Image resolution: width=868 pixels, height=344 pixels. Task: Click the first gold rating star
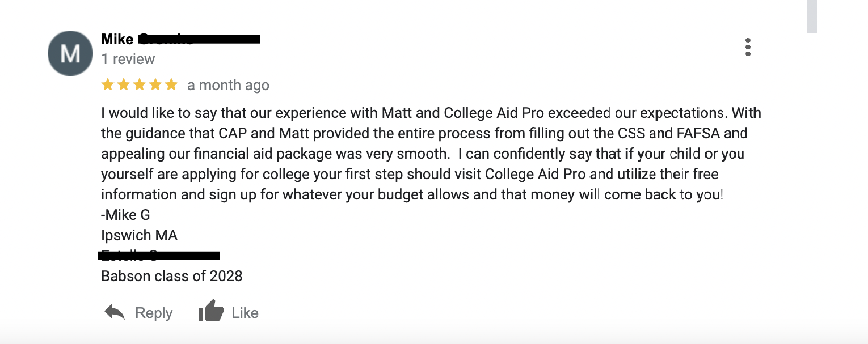[107, 85]
